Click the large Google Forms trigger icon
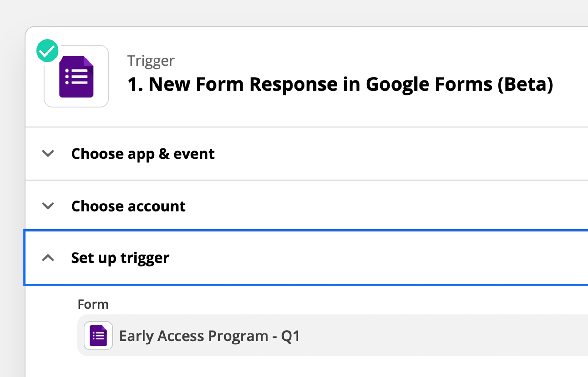 (x=76, y=77)
